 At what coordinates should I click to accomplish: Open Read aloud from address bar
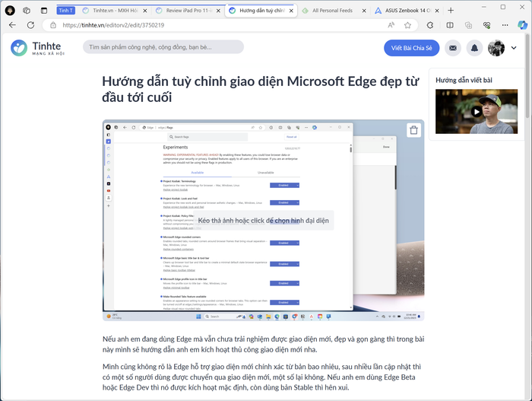[x=391, y=25]
